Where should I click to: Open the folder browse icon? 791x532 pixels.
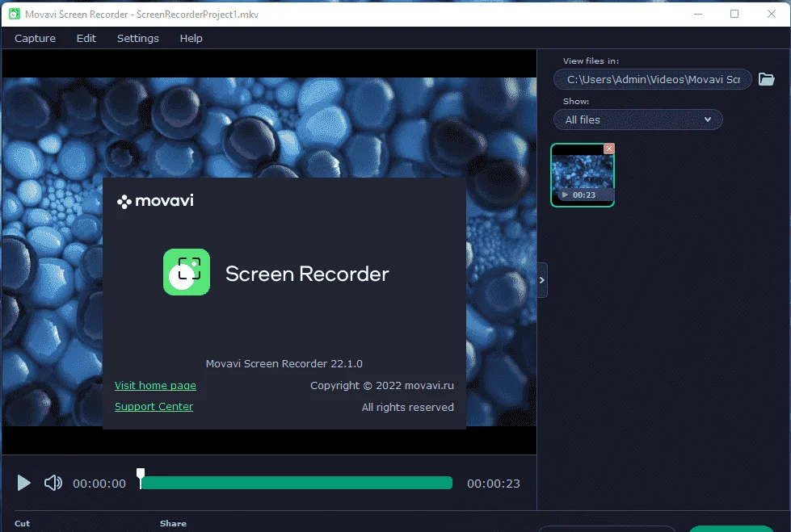pos(766,79)
